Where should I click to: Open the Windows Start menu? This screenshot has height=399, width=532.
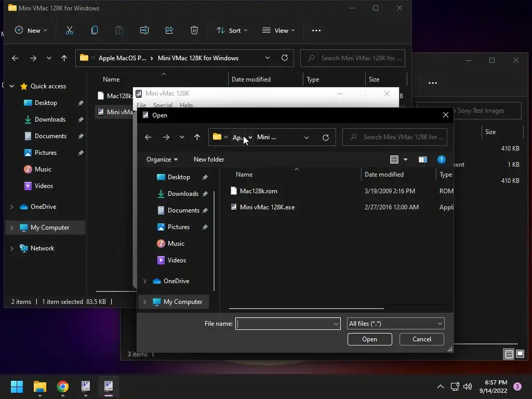coord(17,387)
